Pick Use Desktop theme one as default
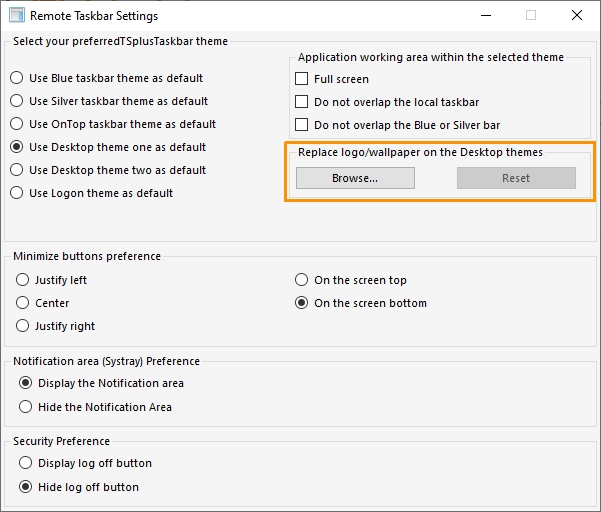 pyautogui.click(x=16, y=147)
